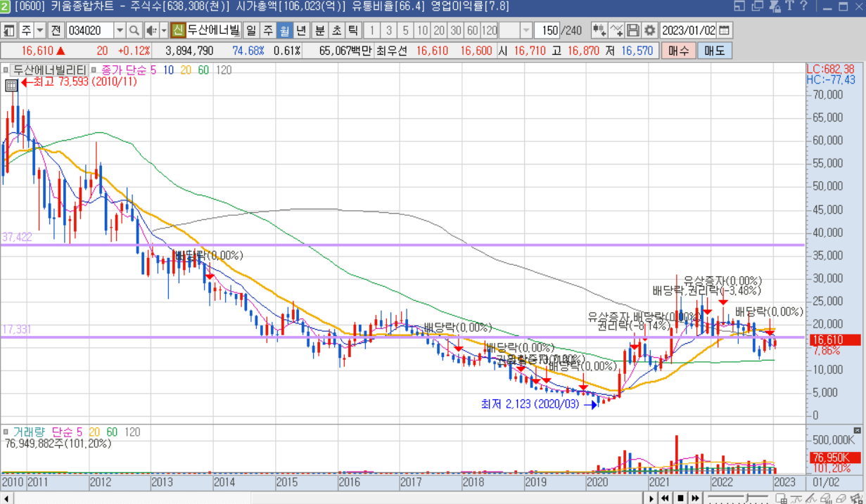This screenshot has width=866, height=504.
Task: Open help question mark icon
Action: 803,6
